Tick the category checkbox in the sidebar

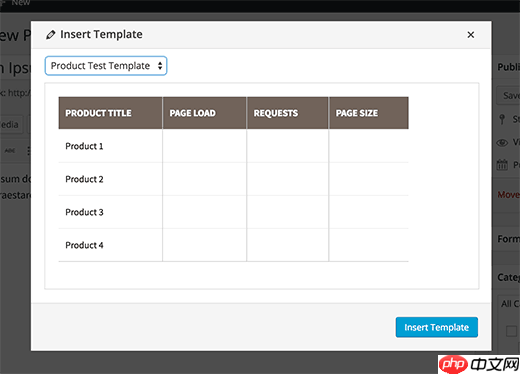pyautogui.click(x=511, y=331)
